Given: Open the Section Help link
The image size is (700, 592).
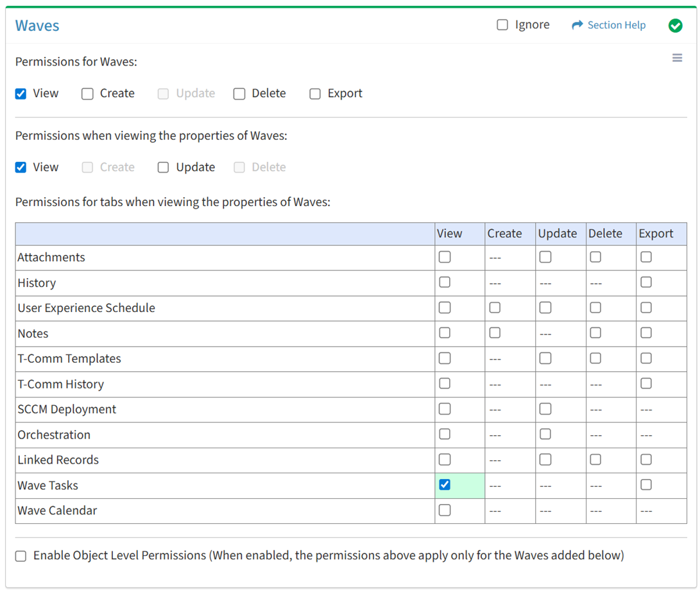Looking at the screenshot, I should coord(616,25).
